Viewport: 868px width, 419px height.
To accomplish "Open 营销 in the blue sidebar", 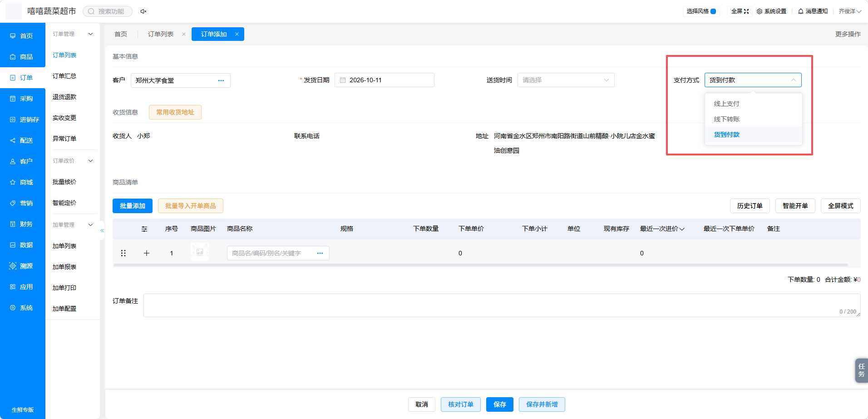I will [23, 203].
